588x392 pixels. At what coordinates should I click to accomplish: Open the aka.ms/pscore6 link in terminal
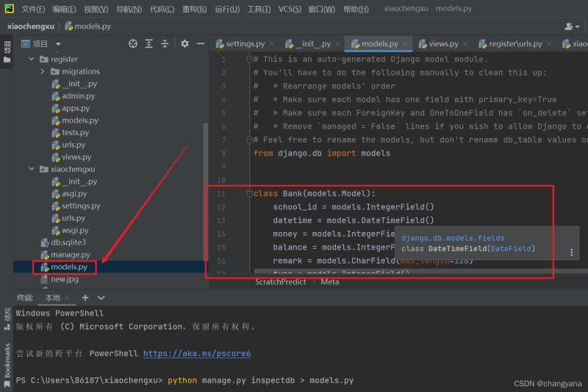click(196, 353)
